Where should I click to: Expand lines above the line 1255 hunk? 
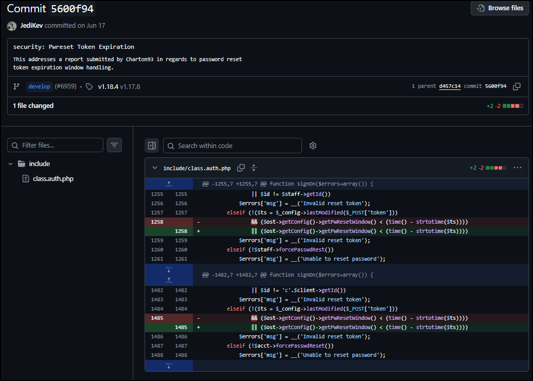point(169,184)
